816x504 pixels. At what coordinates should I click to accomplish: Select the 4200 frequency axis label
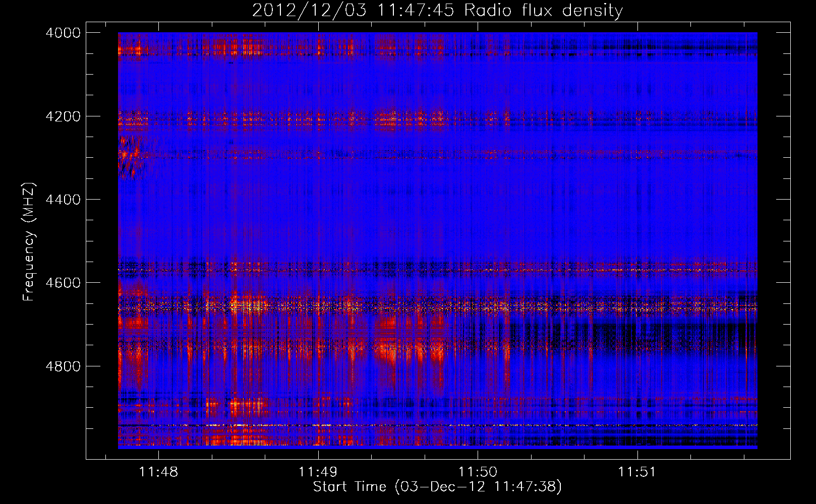(x=63, y=116)
